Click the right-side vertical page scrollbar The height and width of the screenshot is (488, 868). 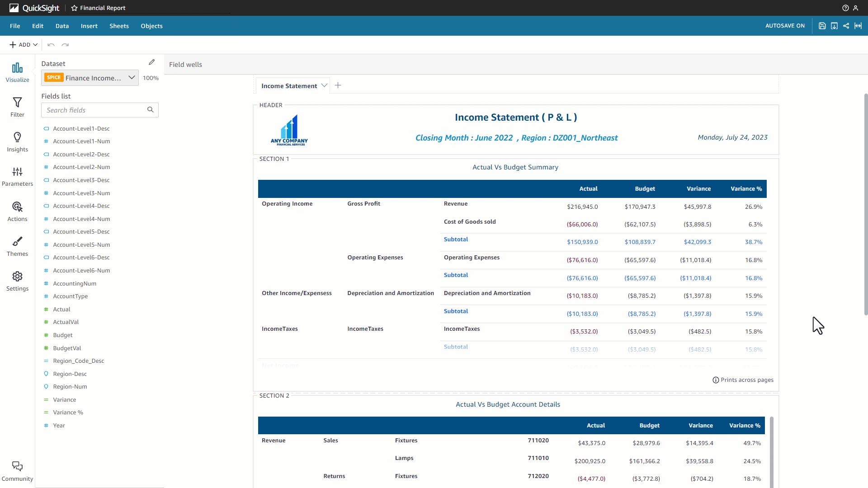click(865, 203)
